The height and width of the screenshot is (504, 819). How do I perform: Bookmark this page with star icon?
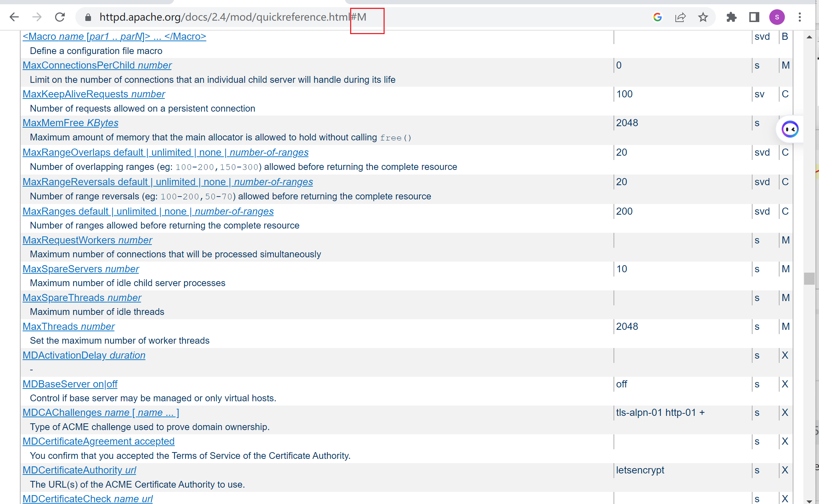[x=703, y=17]
